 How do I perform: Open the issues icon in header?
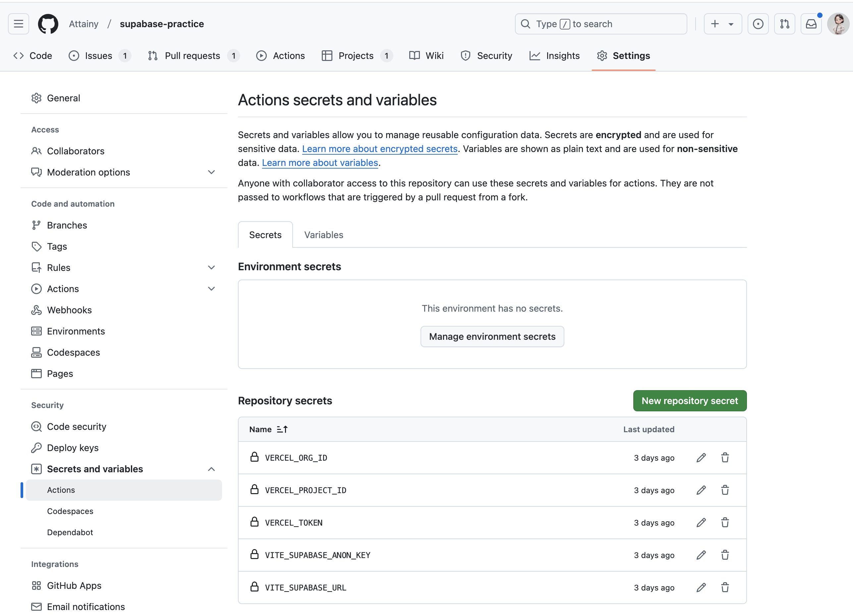click(758, 24)
